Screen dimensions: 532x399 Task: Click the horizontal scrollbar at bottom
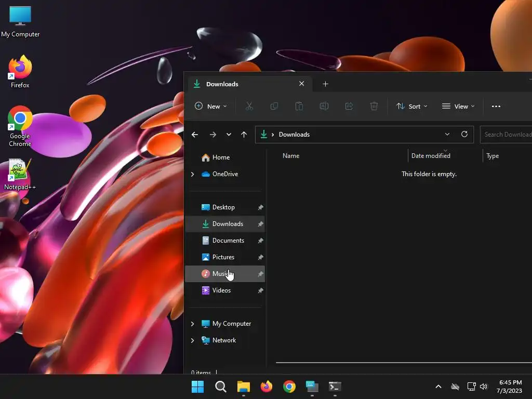404,363
